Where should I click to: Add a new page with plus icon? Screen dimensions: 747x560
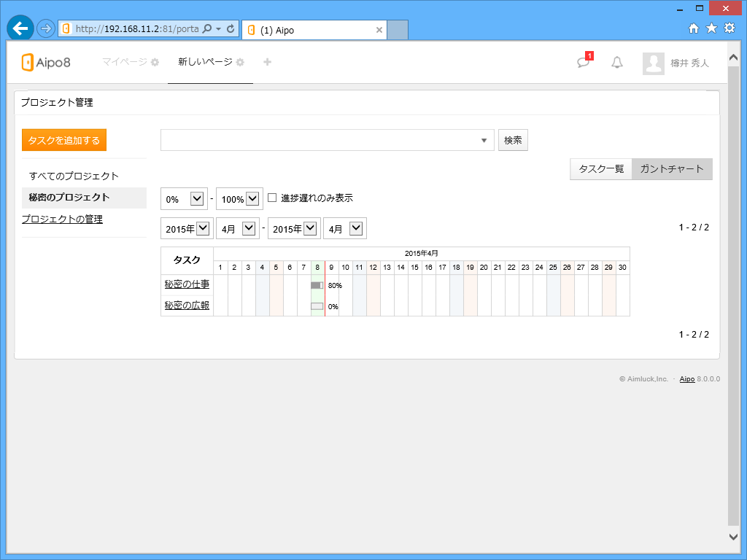267,62
